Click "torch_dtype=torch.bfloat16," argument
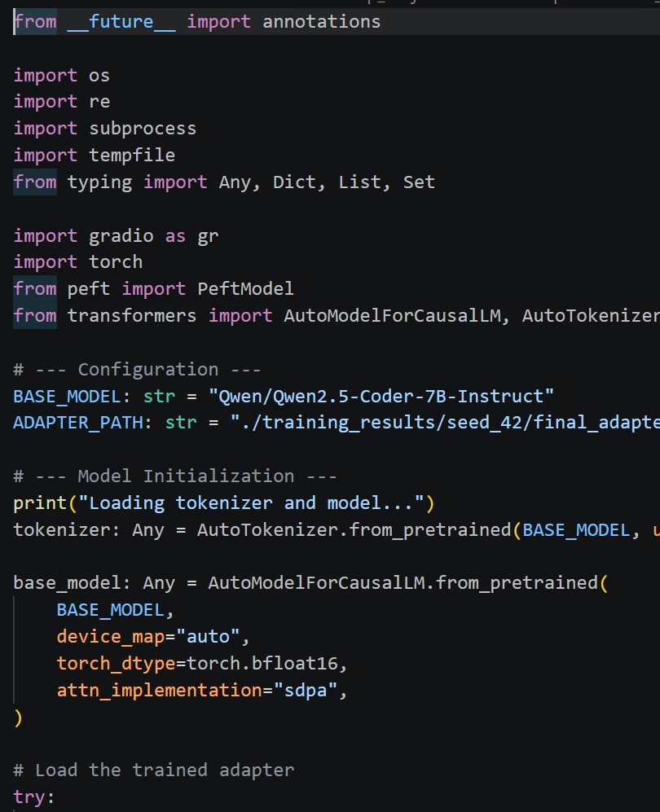The width and height of the screenshot is (660, 812). (x=202, y=664)
